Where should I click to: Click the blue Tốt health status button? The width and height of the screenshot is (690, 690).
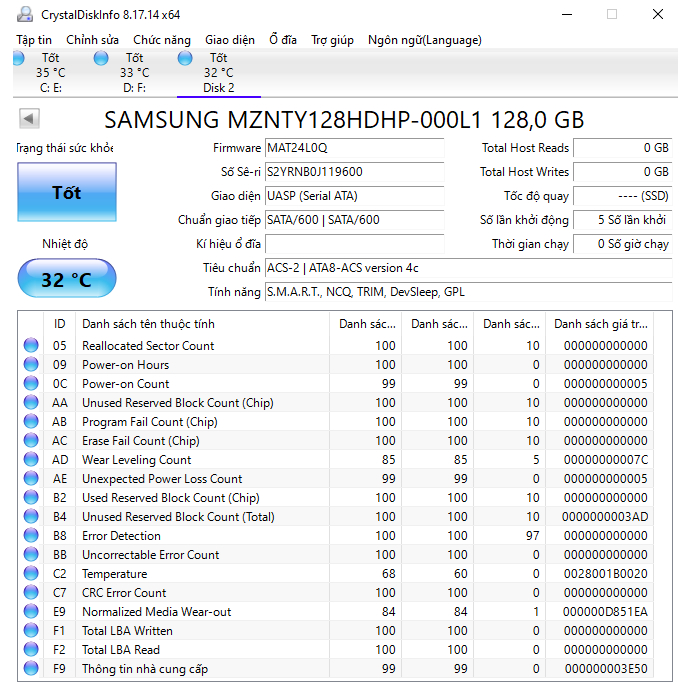pos(66,192)
